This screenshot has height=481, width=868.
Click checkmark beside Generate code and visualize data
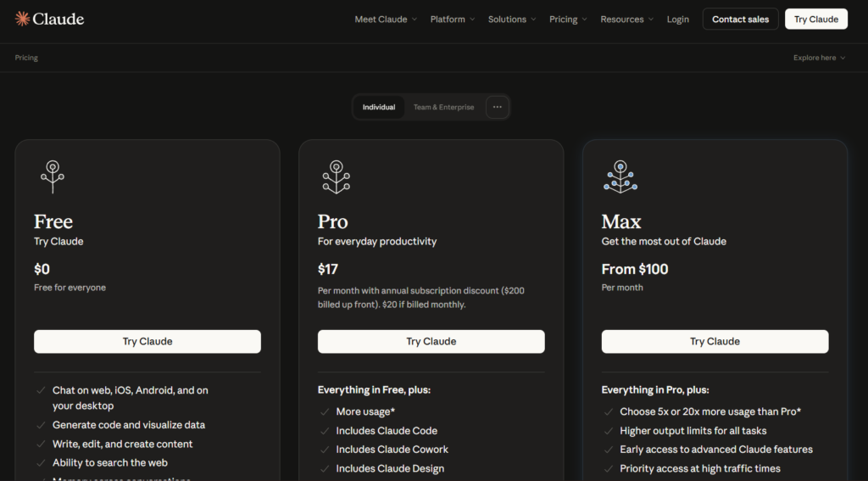pyautogui.click(x=41, y=425)
